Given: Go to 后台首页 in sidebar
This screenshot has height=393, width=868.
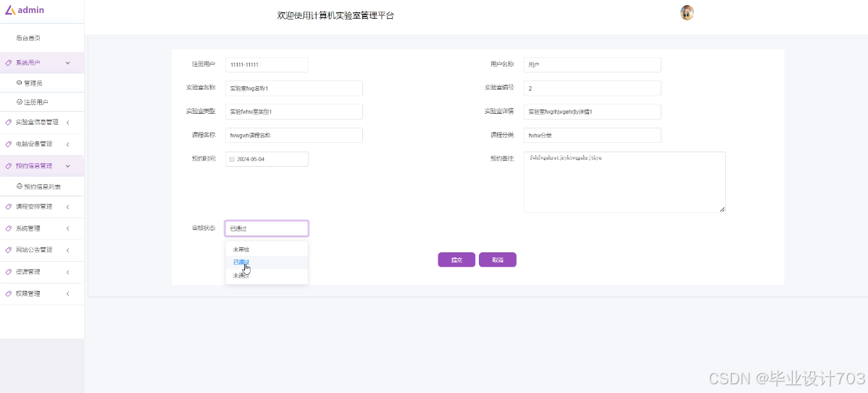Looking at the screenshot, I should coord(28,38).
